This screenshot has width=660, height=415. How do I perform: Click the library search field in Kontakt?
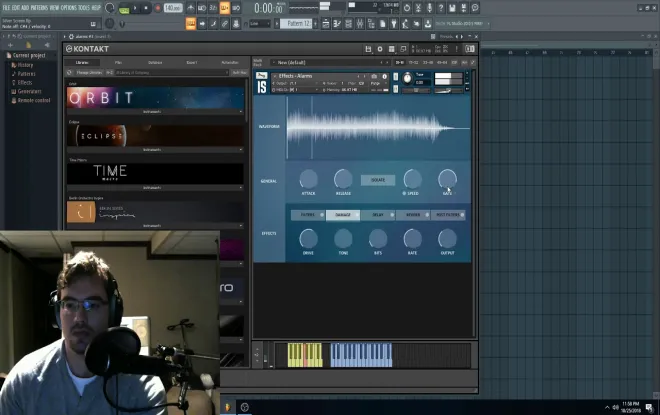[172, 72]
